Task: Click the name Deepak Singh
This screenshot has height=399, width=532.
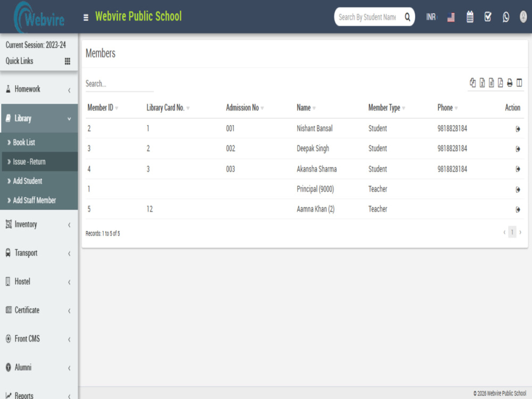Action: (x=313, y=148)
